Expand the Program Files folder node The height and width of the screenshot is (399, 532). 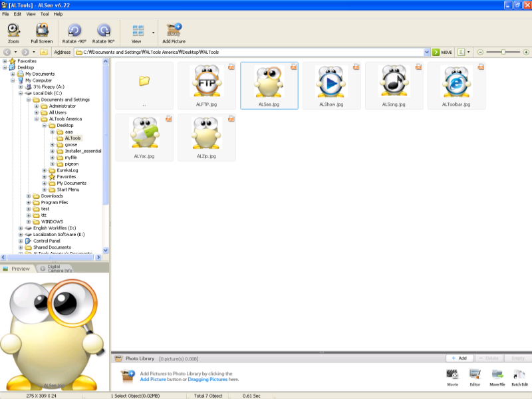pos(29,202)
